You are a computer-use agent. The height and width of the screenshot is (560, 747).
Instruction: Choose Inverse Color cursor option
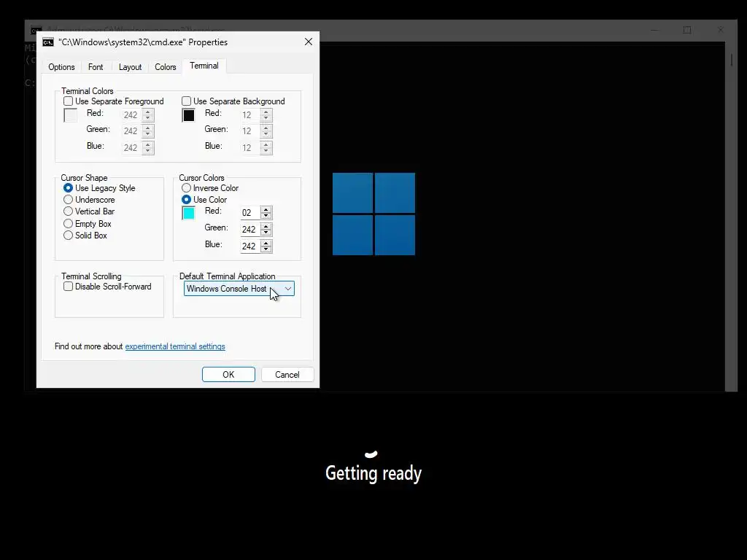click(186, 188)
